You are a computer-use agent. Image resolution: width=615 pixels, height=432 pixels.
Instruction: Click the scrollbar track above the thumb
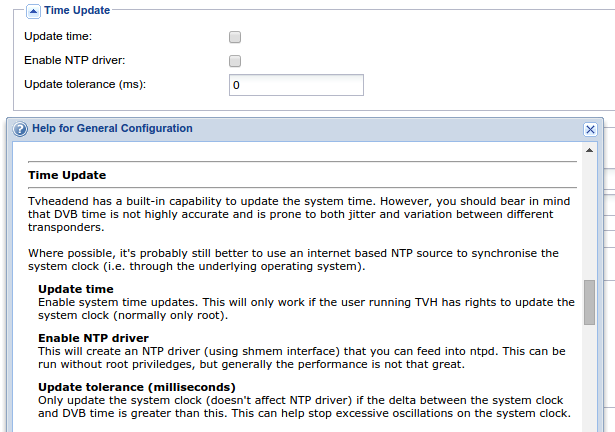coord(589,218)
